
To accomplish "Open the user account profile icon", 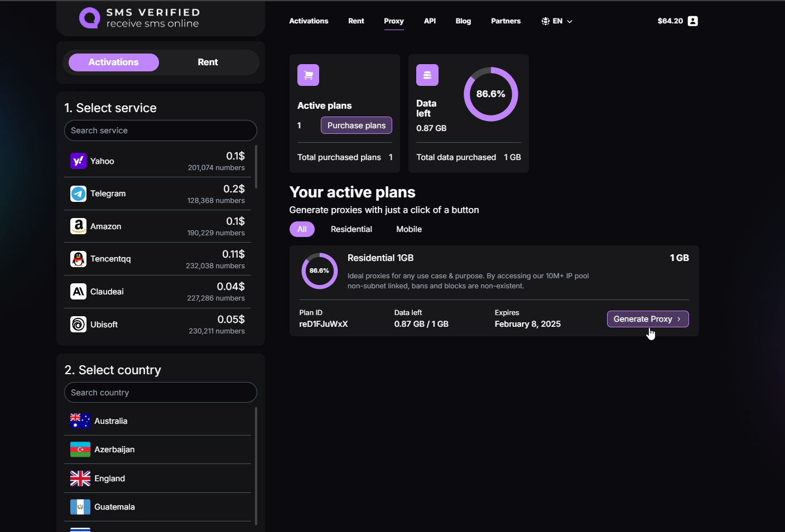I will (692, 21).
